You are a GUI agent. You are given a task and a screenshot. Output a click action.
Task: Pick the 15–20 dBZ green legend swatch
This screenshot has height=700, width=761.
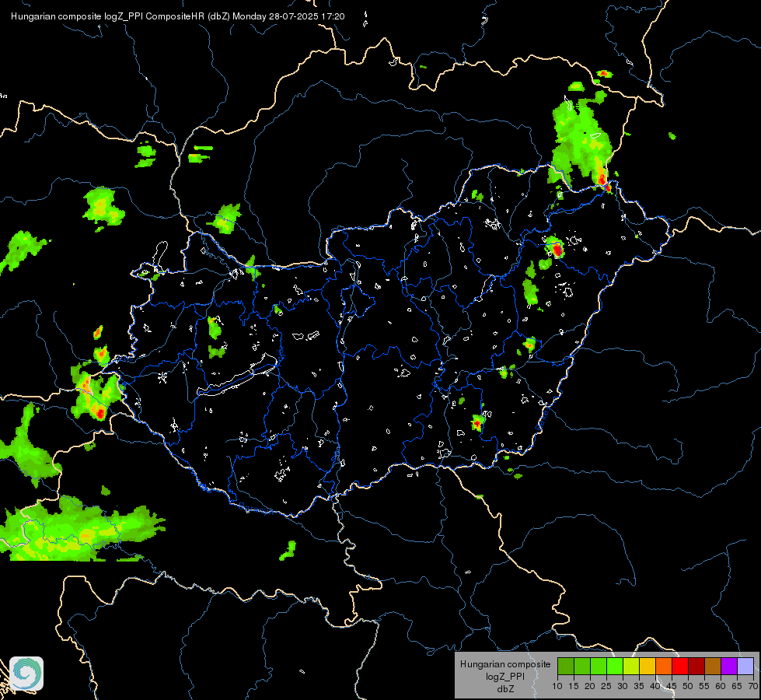pyautogui.click(x=582, y=666)
